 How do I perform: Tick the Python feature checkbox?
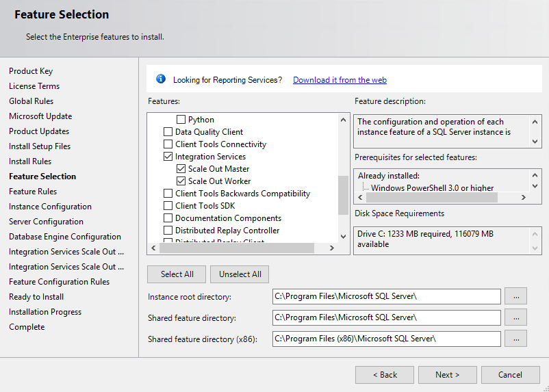click(181, 120)
